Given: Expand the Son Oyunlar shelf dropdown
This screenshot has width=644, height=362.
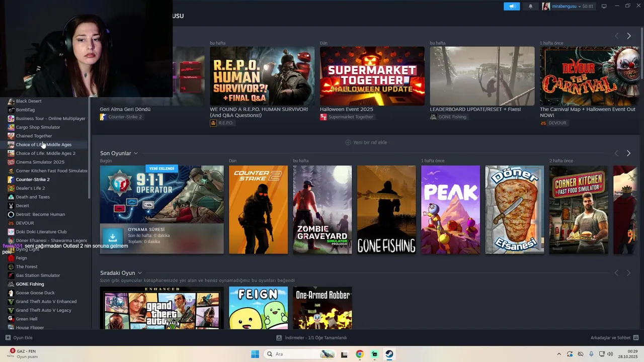Looking at the screenshot, I should pyautogui.click(x=136, y=153).
